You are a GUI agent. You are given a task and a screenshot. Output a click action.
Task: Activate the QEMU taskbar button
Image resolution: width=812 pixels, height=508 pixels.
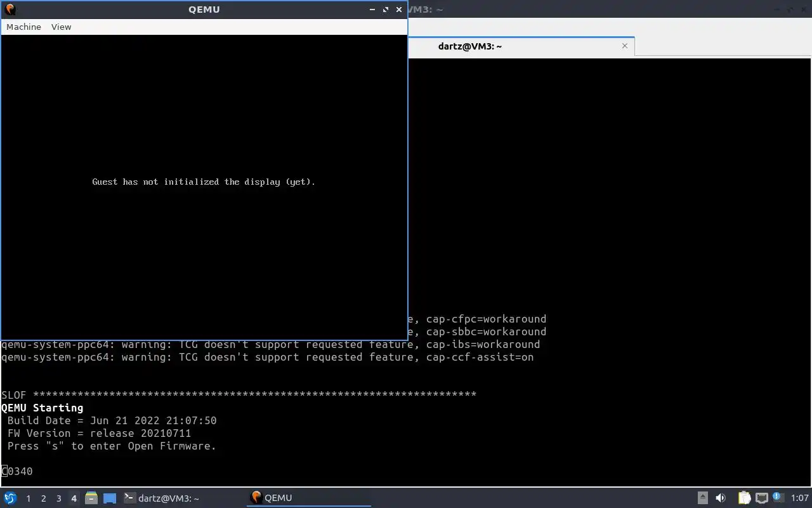click(309, 498)
